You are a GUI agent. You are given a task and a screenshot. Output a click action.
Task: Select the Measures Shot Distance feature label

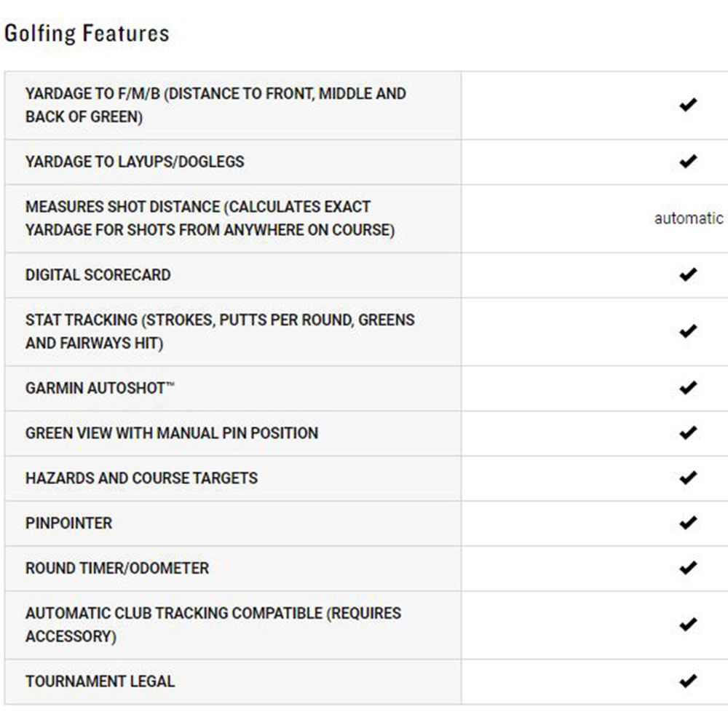(x=210, y=218)
